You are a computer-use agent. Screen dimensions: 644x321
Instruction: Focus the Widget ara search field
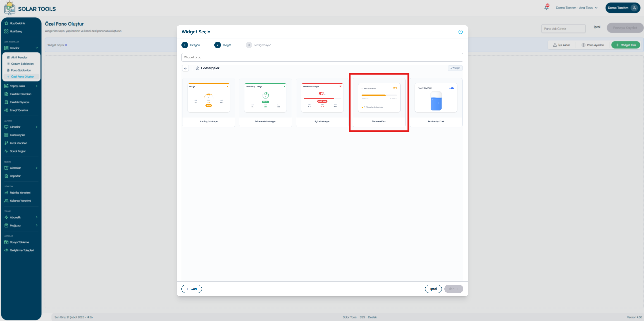pyautogui.click(x=322, y=57)
